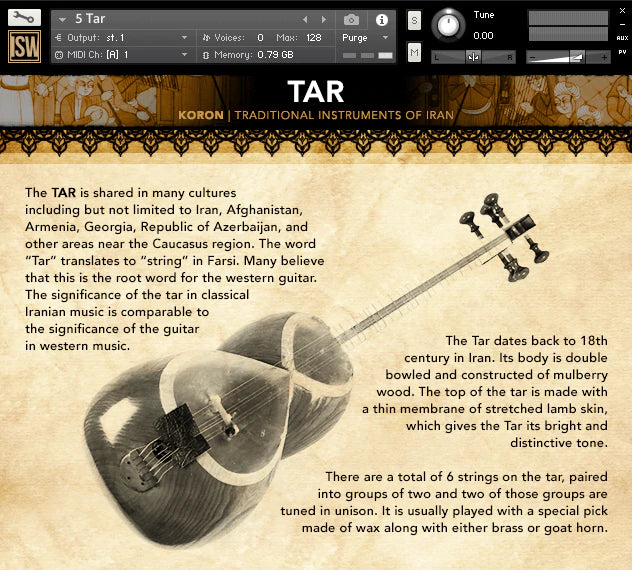Open instrument edit mode with wrench icon
The width and height of the screenshot is (632, 570).
coord(24,18)
